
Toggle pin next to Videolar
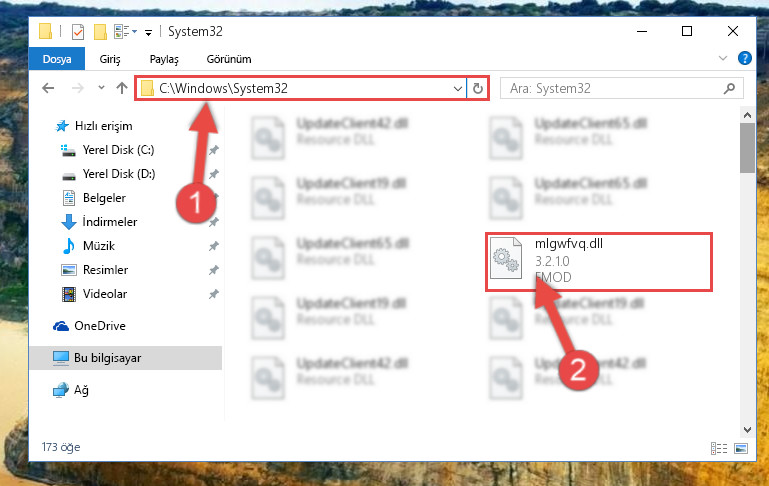pyautogui.click(x=214, y=294)
